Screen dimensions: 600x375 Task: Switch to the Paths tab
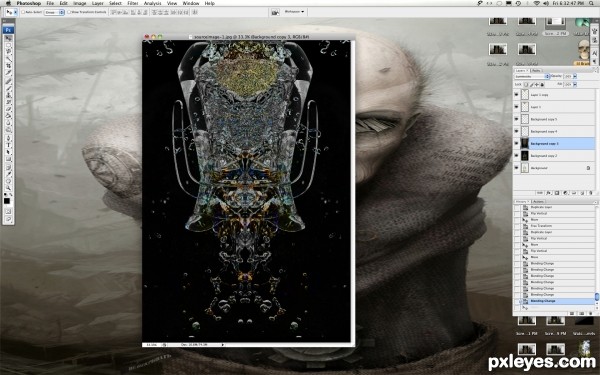pyautogui.click(x=536, y=71)
